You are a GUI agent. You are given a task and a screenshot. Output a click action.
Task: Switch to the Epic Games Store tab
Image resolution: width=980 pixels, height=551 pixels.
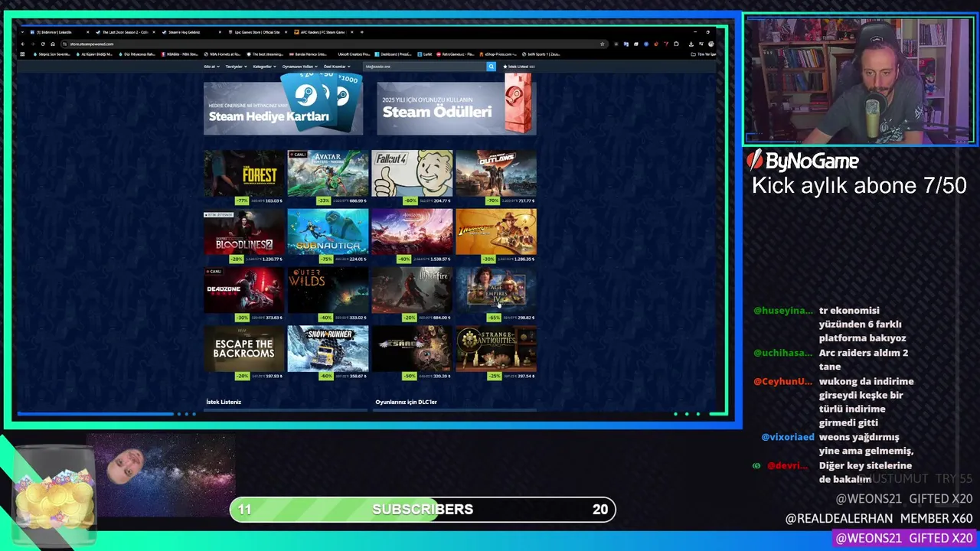(x=256, y=32)
